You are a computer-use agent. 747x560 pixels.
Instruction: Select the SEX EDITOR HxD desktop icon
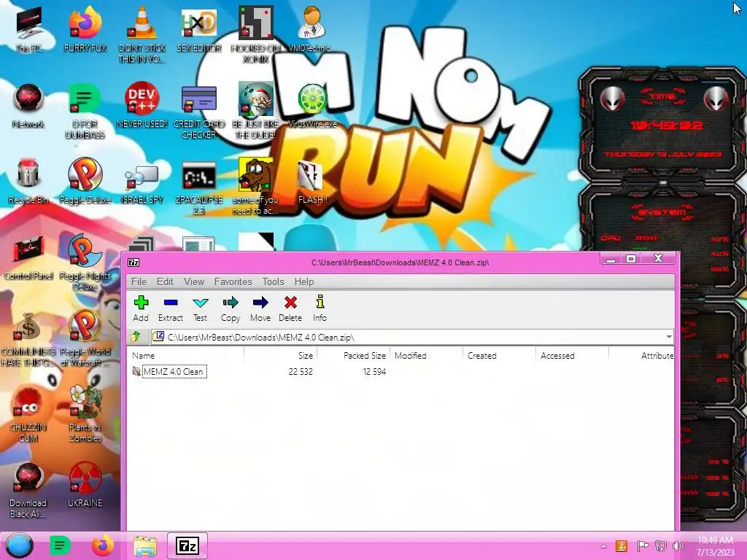199,30
